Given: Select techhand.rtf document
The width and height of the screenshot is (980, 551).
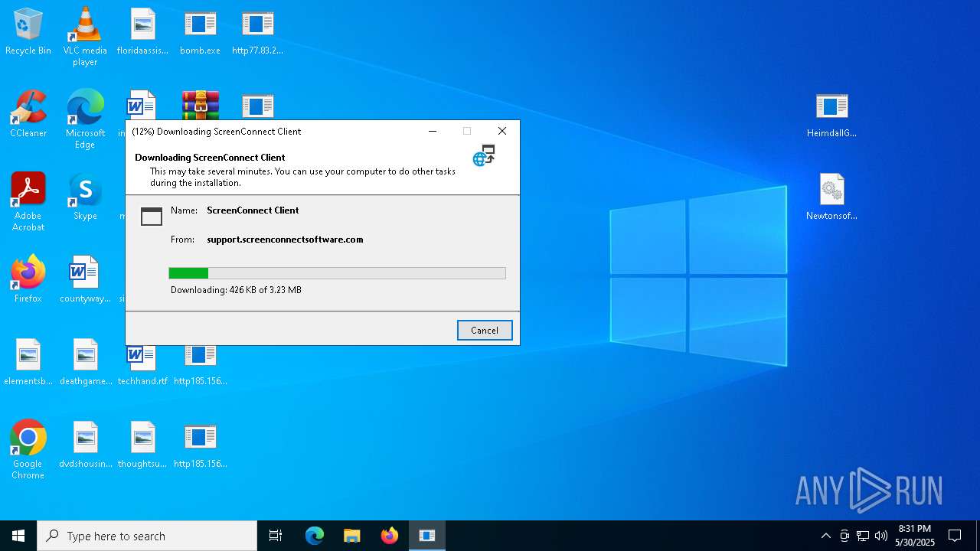Looking at the screenshot, I should [142, 367].
